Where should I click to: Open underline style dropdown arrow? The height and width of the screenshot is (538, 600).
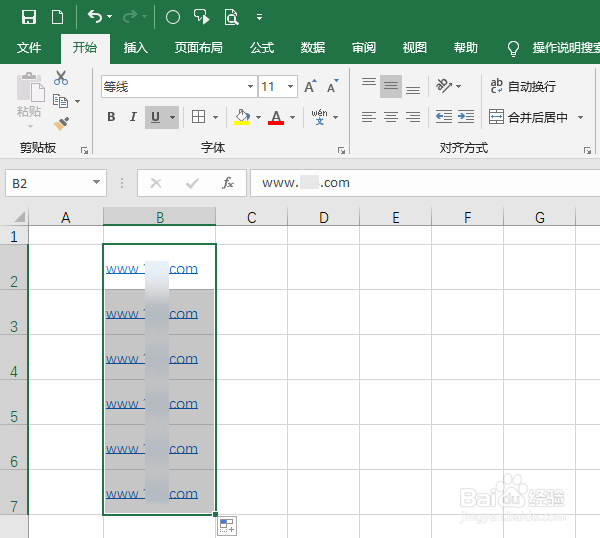pos(173,117)
